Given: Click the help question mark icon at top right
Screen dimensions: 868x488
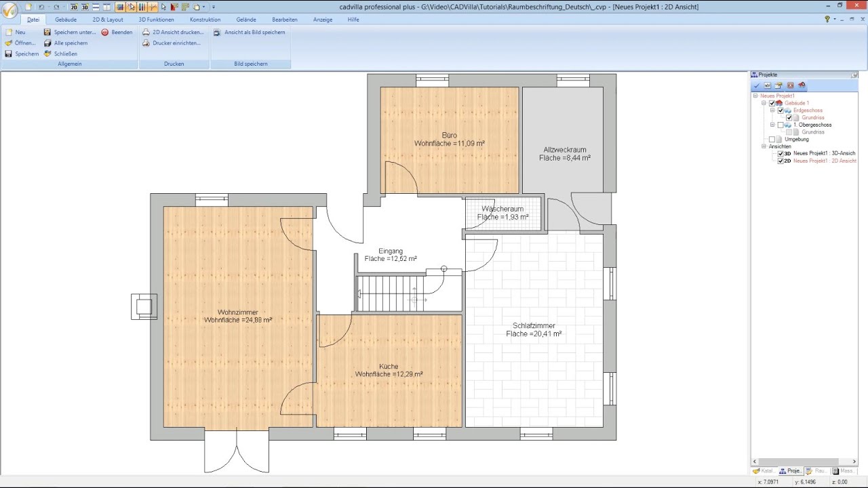Looking at the screenshot, I should 827,19.
